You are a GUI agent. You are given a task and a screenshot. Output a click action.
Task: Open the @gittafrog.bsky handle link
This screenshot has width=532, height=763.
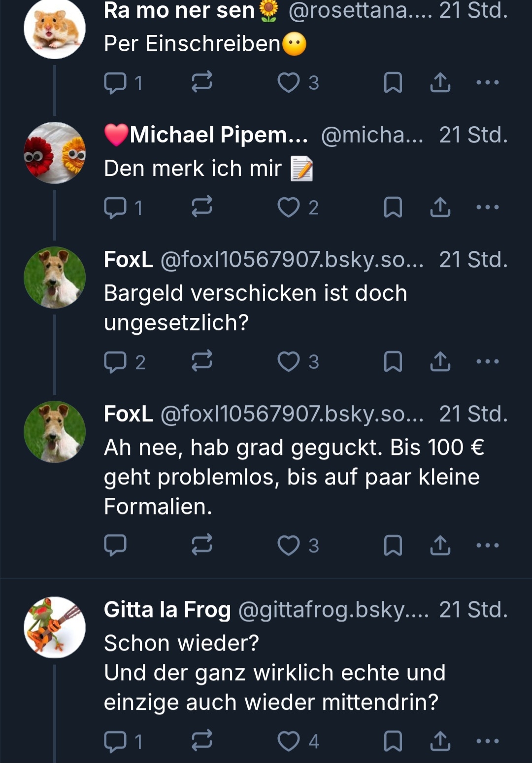[x=333, y=610]
